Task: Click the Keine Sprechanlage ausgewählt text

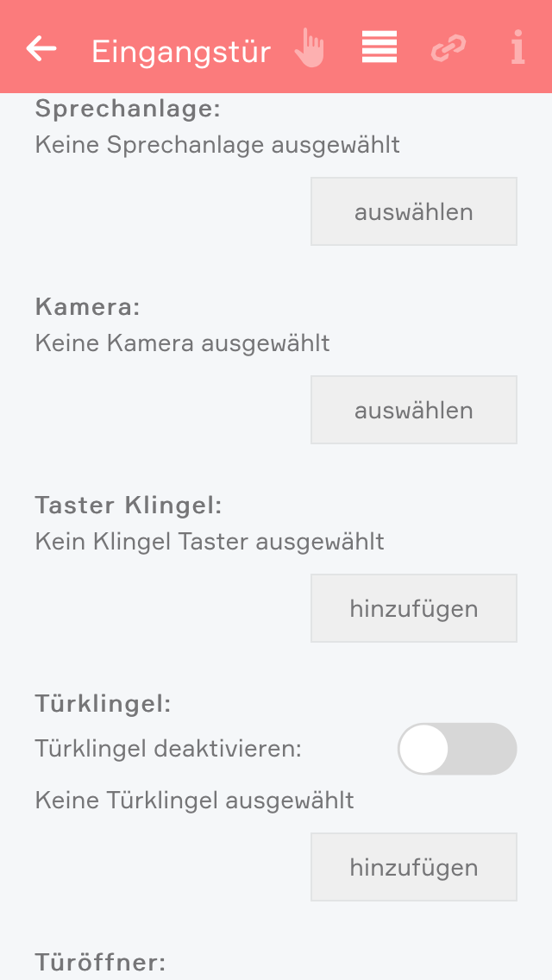Action: (217, 144)
